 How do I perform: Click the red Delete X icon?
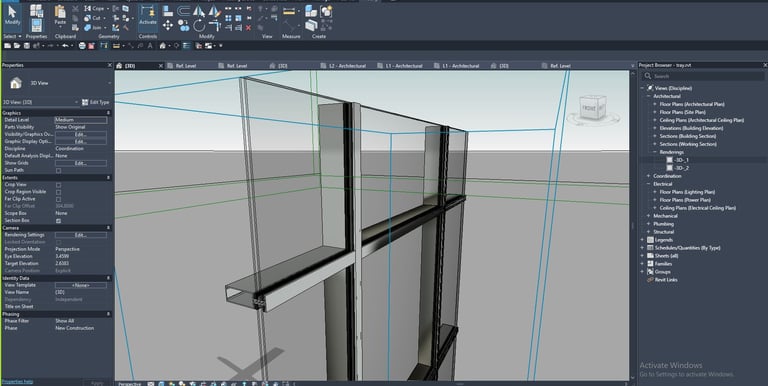(248, 28)
